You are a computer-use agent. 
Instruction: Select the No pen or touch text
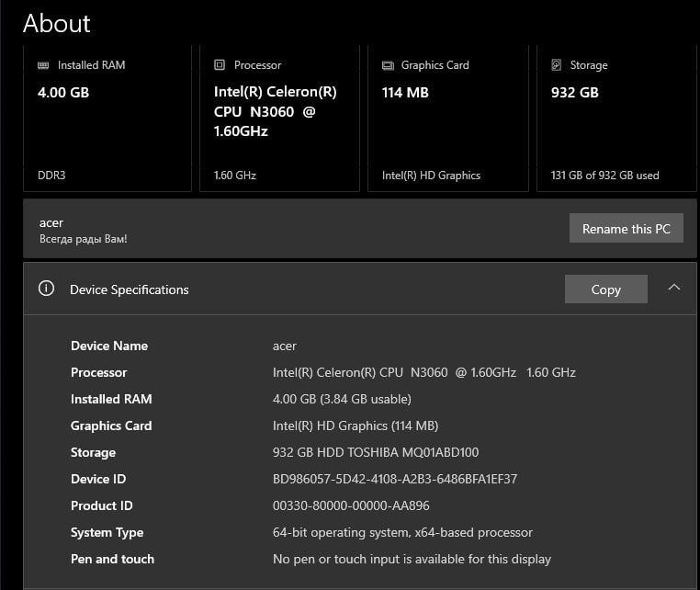tap(412, 559)
